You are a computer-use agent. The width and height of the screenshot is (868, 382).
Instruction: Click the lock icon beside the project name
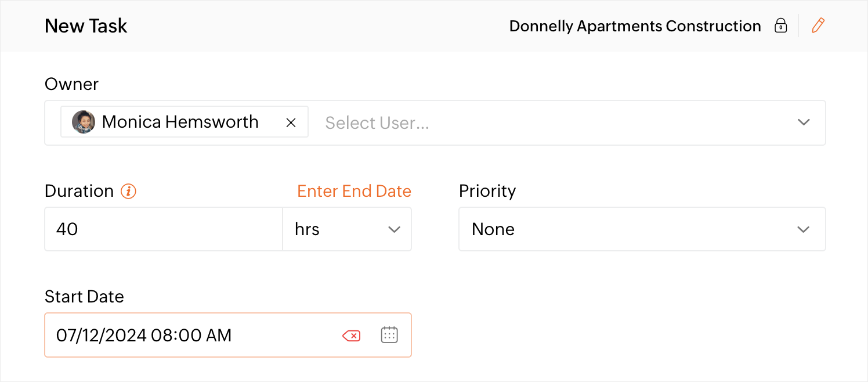781,26
